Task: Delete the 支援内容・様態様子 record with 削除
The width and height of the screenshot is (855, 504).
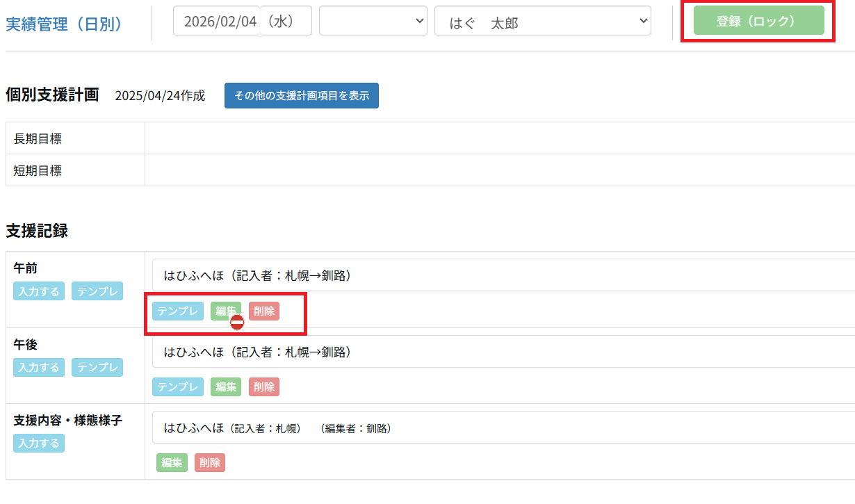Action: click(210, 463)
